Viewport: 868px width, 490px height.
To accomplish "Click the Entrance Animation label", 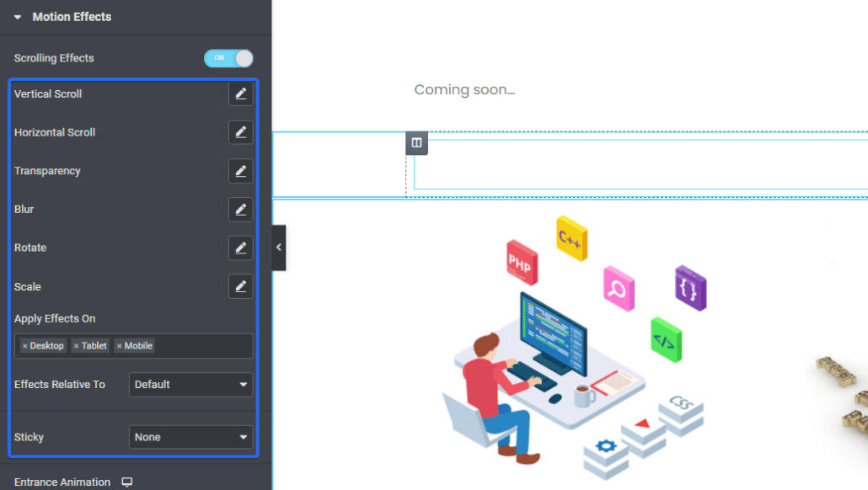I will pyautogui.click(x=62, y=482).
